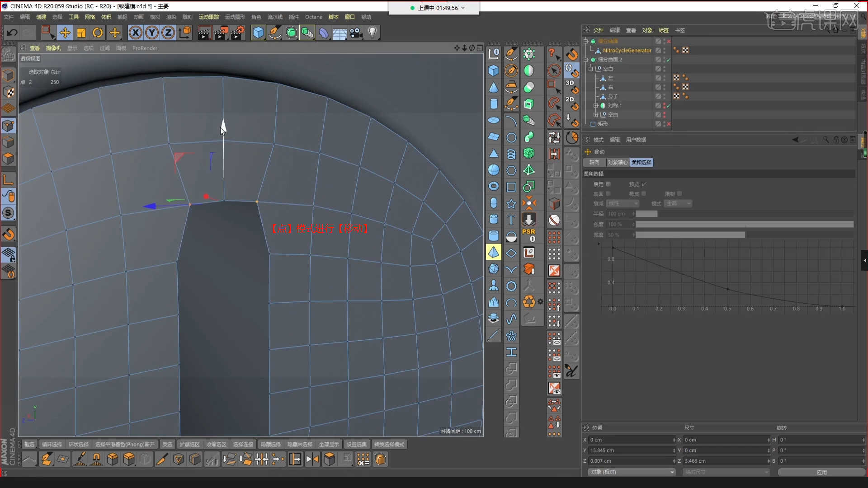Click the 环状选择 button
Image resolution: width=868 pixels, height=488 pixels.
(x=79, y=444)
